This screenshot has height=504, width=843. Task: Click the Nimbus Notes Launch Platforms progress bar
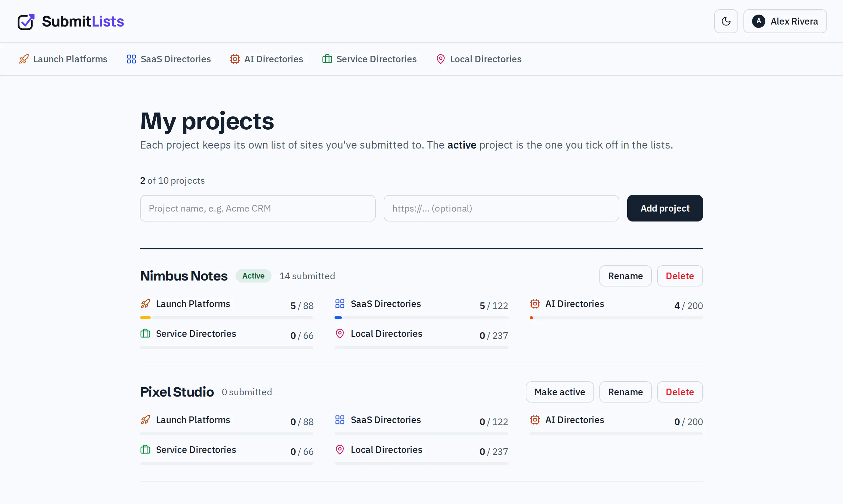pyautogui.click(x=227, y=318)
